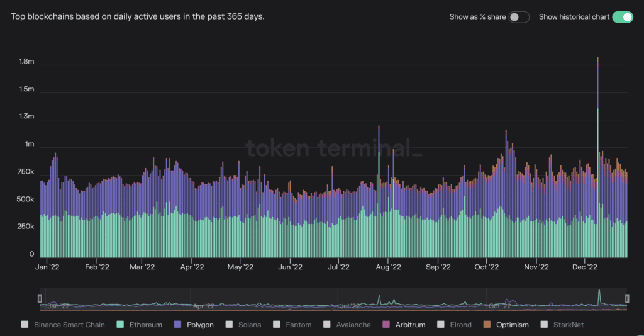This screenshot has height=336, width=644.
Task: Click the "Oct '22" label in navigator
Action: tap(499, 306)
